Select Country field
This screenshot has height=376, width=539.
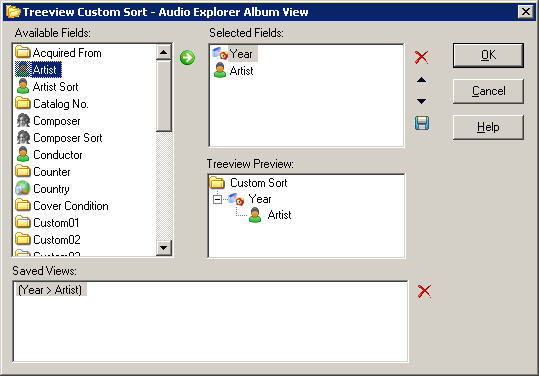click(51, 189)
